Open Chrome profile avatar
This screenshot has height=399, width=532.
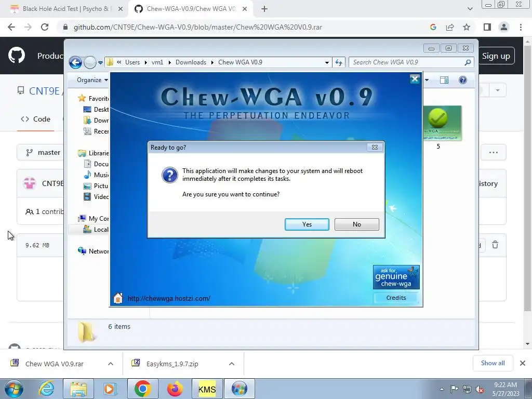point(504,27)
